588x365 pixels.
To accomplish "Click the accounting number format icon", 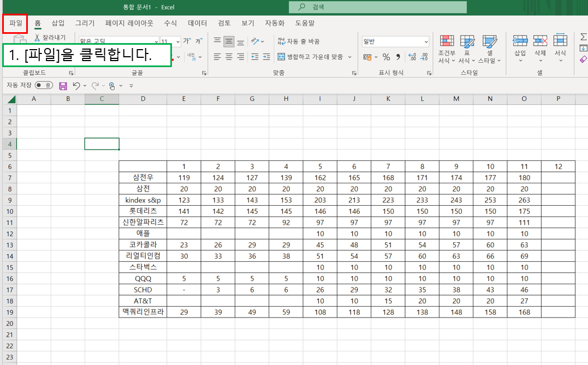I will click(367, 57).
